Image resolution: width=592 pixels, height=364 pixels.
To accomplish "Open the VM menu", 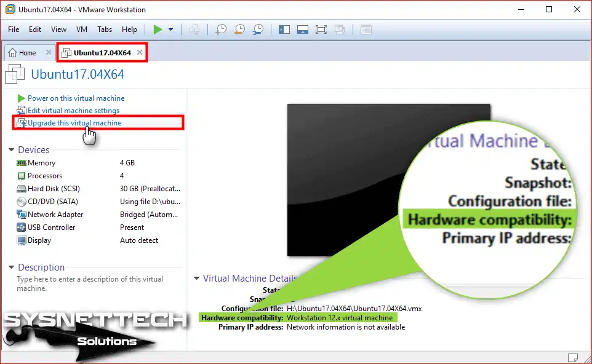I will tap(82, 30).
